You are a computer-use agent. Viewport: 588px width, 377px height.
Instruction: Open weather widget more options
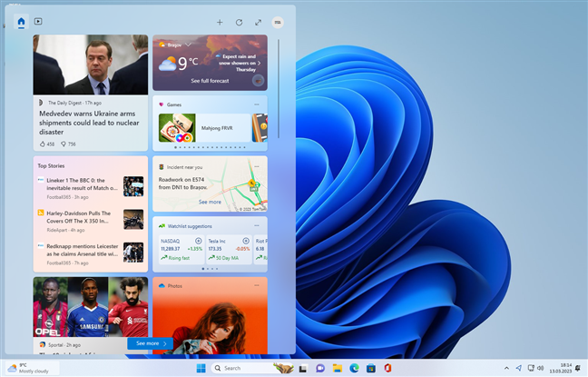click(x=257, y=44)
